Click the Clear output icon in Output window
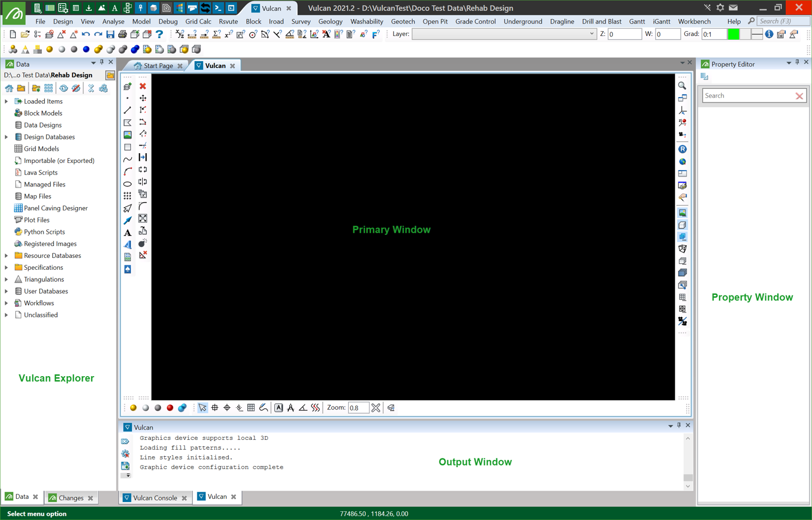This screenshot has height=520, width=812. (x=125, y=442)
